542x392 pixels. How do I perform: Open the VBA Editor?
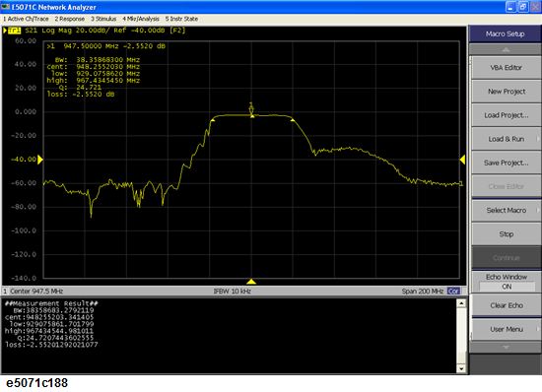coord(507,68)
